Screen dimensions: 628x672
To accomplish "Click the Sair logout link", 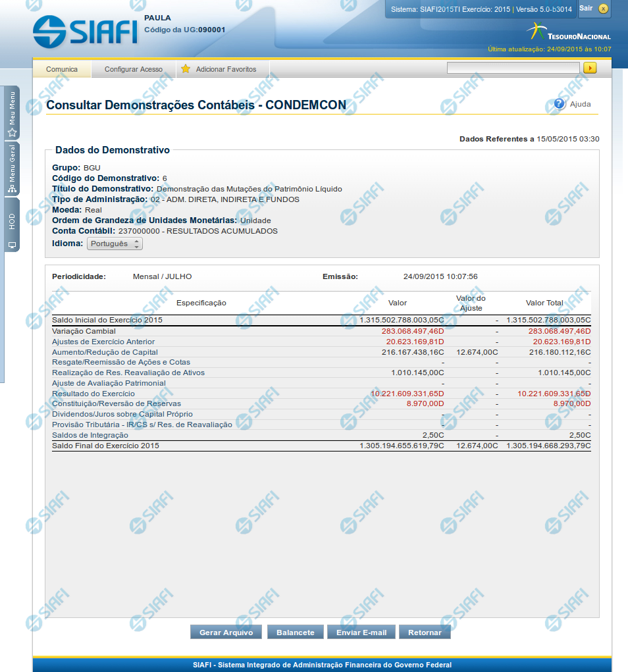I will (586, 9).
